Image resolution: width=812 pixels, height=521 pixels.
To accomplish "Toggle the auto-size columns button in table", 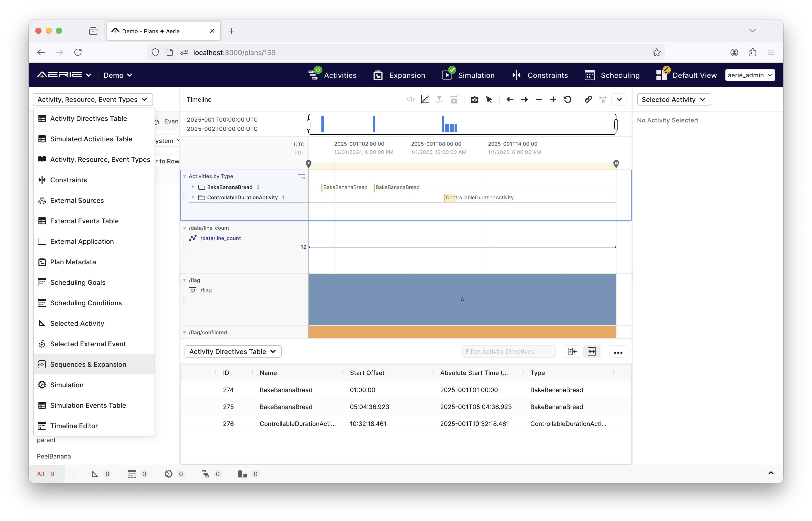I will coord(572,351).
